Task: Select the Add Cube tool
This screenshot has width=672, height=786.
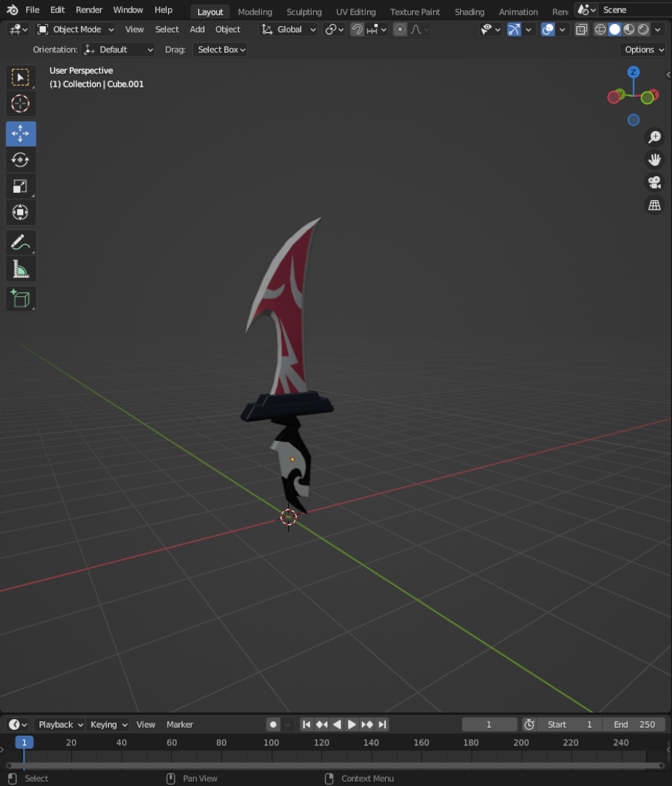Action: (20, 299)
